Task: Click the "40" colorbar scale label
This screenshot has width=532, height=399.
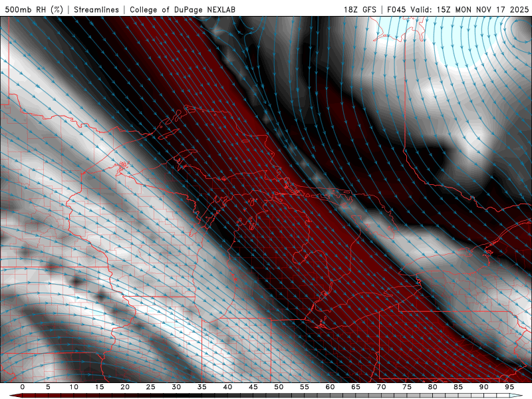Action: click(x=227, y=387)
